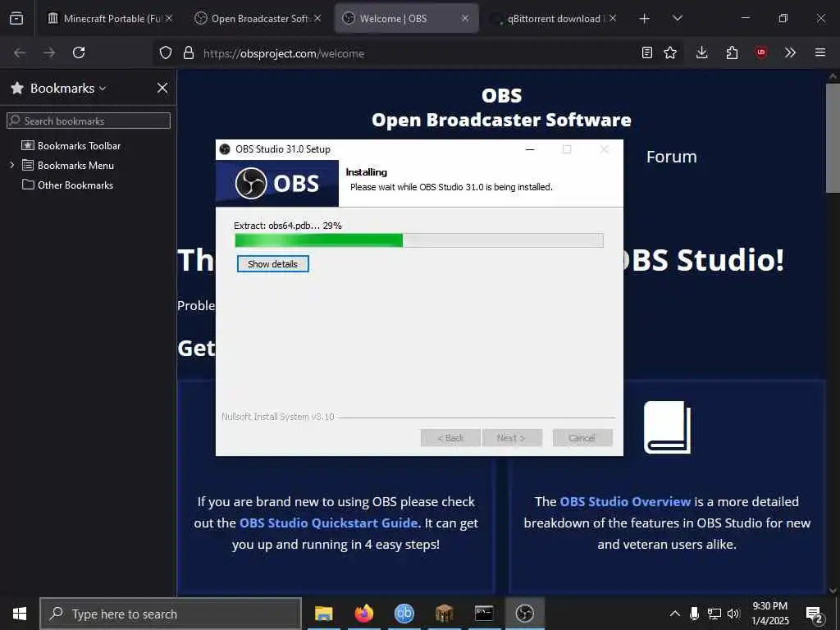This screenshot has width=840, height=630.
Task: Click the taskbar search box
Action: click(x=171, y=614)
